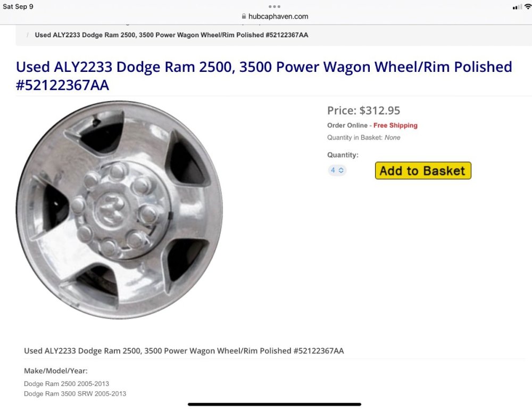Screen dimensions: 532x410
Task: Click the red Free Shipping text
Action: (x=395, y=125)
